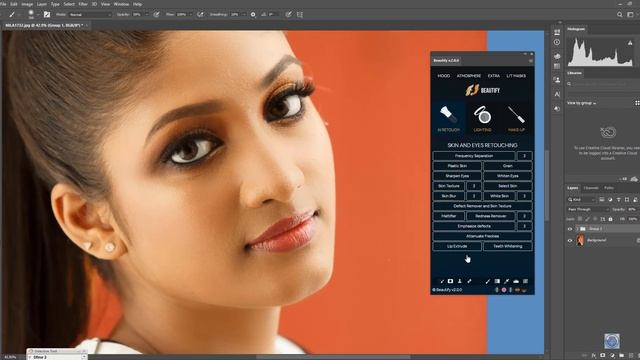Click first icon in Beautify bottom toolbar
Viewport: 640px width, 360px height.
442,281
